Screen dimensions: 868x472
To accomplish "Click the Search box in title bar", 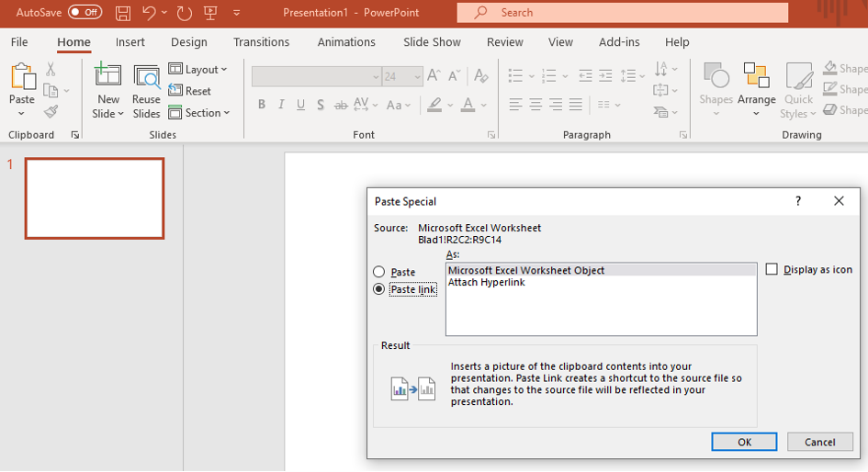I will click(622, 12).
